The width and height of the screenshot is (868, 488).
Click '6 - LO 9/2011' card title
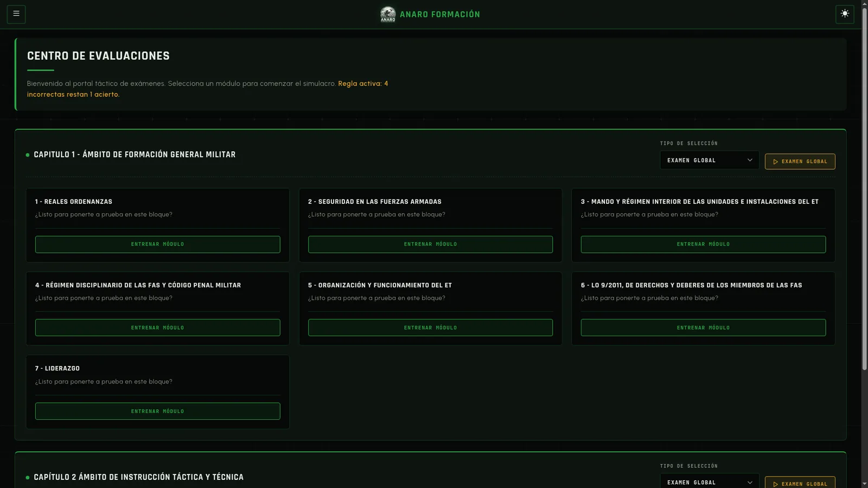(691, 285)
